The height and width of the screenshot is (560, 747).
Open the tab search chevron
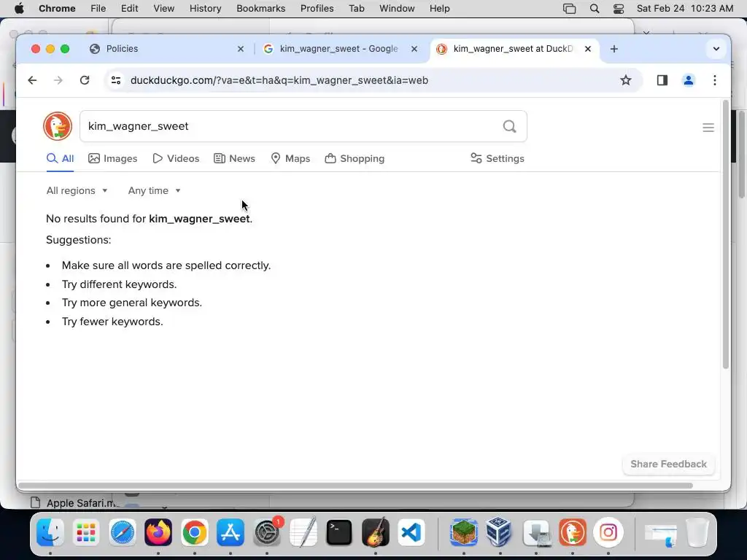pos(716,49)
